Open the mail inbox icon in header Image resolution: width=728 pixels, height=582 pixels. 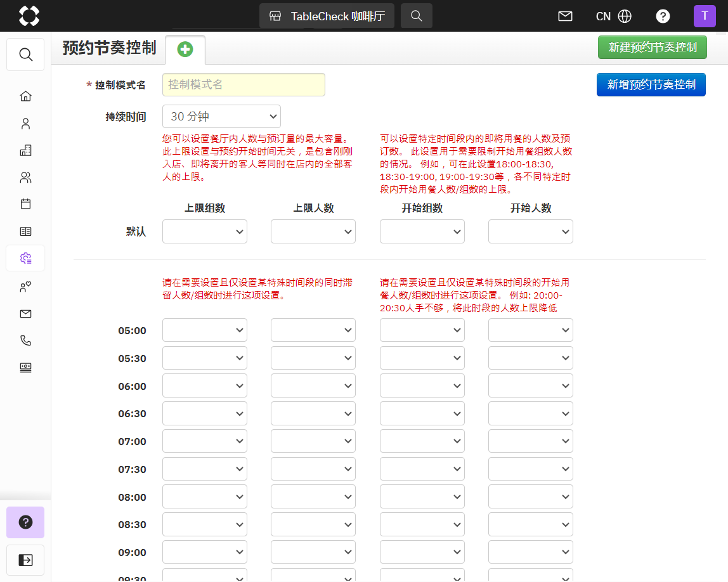tap(565, 16)
